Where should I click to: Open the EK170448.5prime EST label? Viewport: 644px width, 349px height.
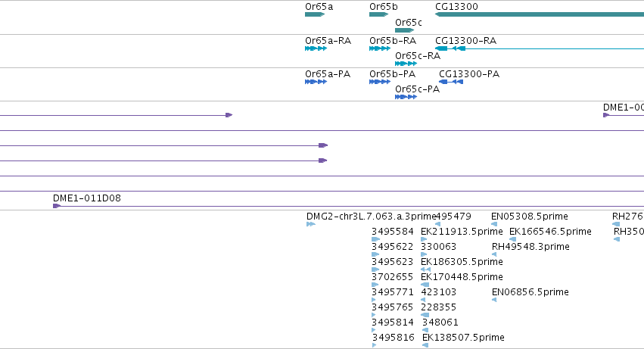point(462,276)
